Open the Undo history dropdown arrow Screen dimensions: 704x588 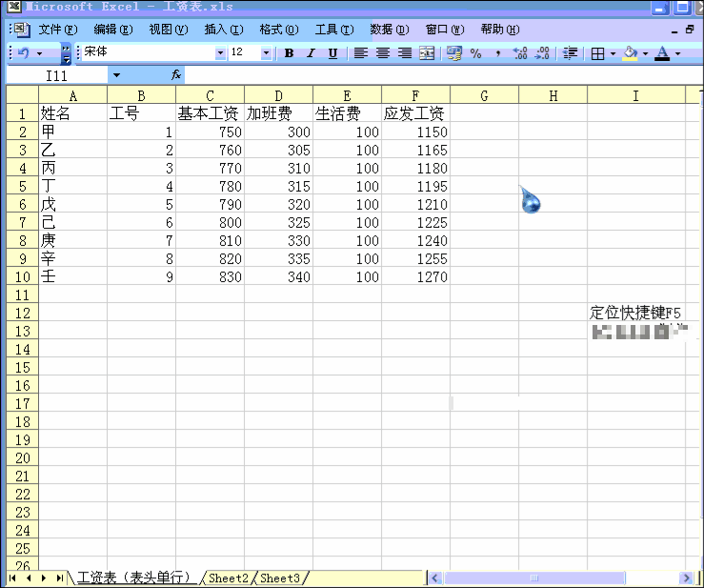pyautogui.click(x=39, y=53)
